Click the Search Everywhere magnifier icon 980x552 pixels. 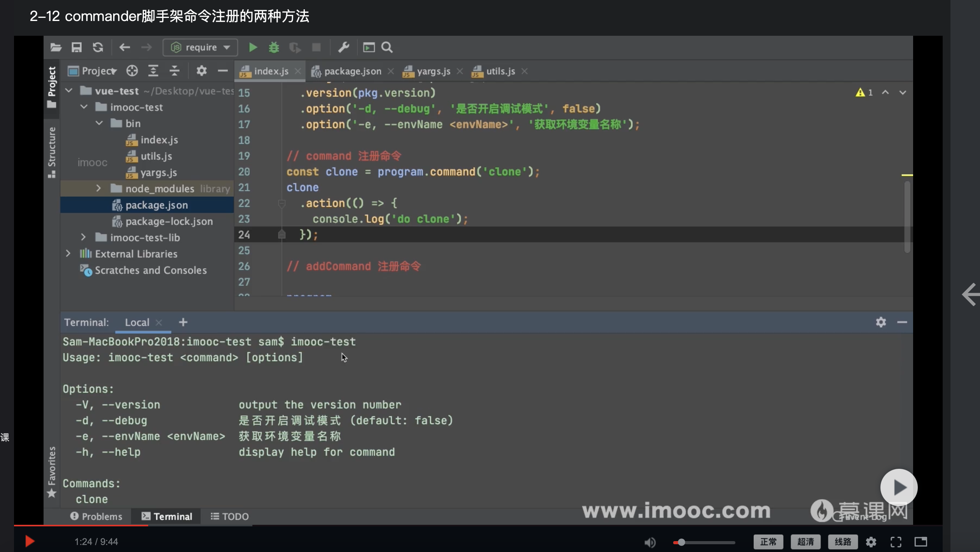[387, 47]
